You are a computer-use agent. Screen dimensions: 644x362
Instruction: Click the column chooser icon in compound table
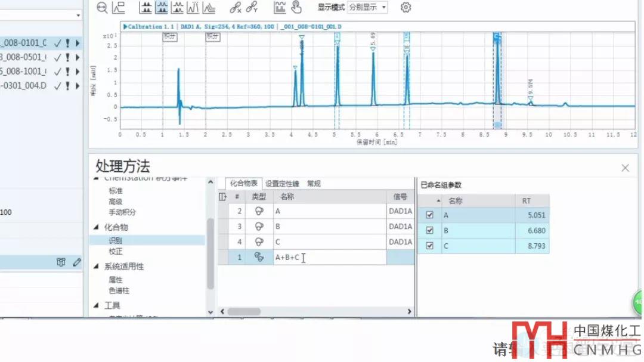tap(222, 196)
